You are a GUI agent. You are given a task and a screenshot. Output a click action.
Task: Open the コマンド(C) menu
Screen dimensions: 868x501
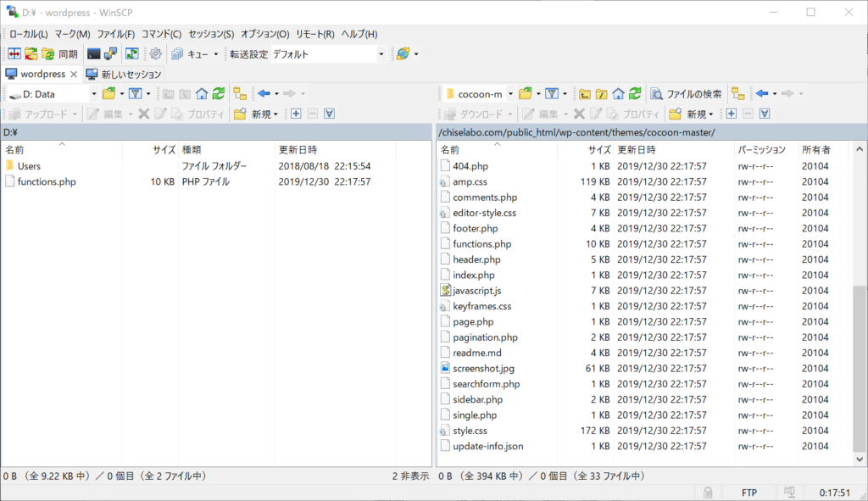pos(161,34)
